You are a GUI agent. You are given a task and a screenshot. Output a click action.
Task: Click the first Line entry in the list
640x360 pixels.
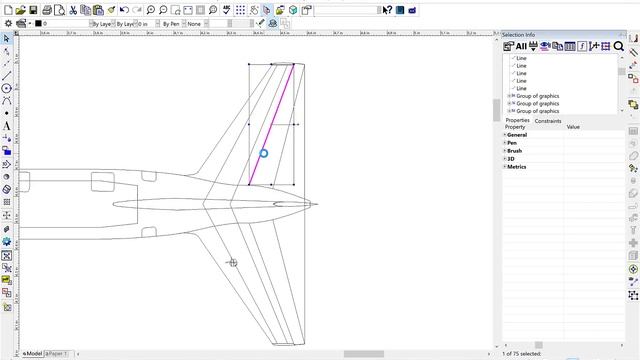(521, 58)
